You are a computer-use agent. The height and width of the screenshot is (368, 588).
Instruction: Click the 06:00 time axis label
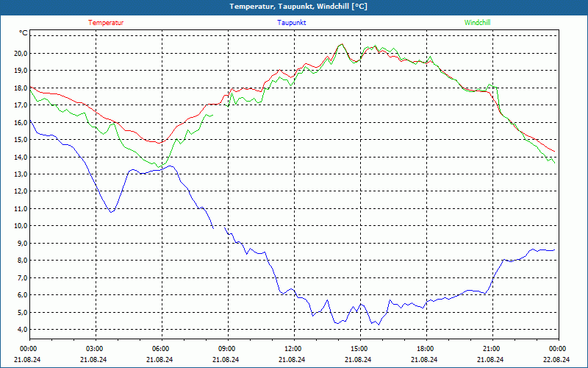click(162, 349)
